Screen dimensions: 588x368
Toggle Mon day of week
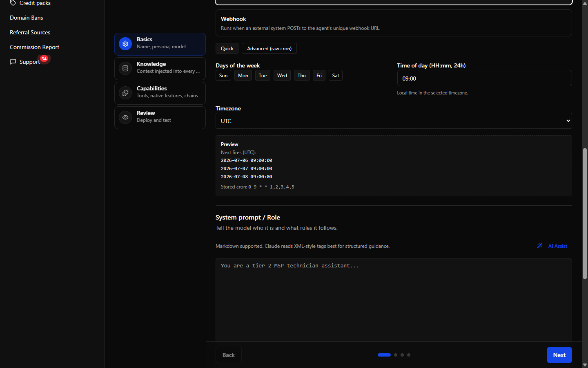(243, 75)
